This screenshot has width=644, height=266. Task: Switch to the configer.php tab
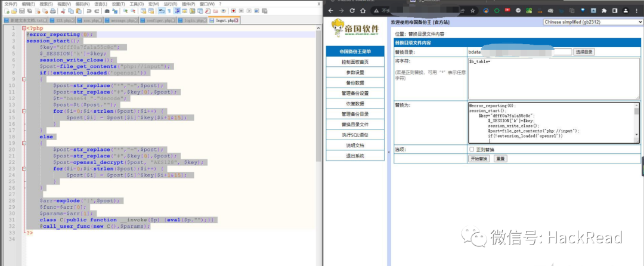click(157, 20)
